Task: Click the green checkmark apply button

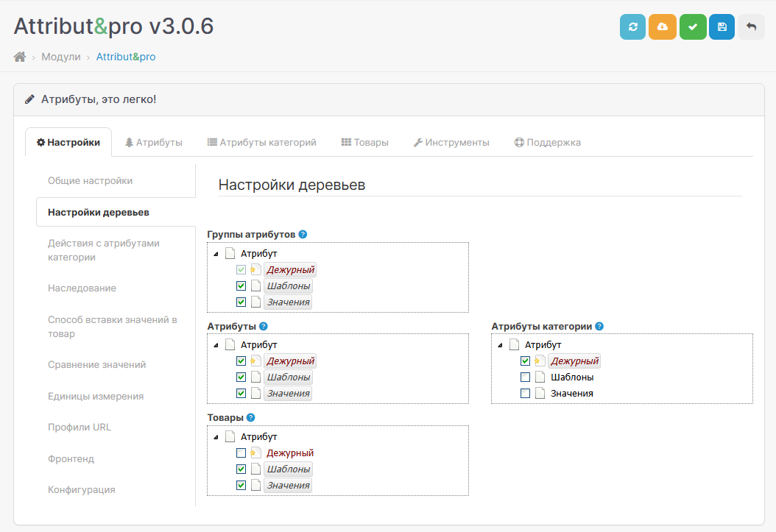Action: pos(692,27)
